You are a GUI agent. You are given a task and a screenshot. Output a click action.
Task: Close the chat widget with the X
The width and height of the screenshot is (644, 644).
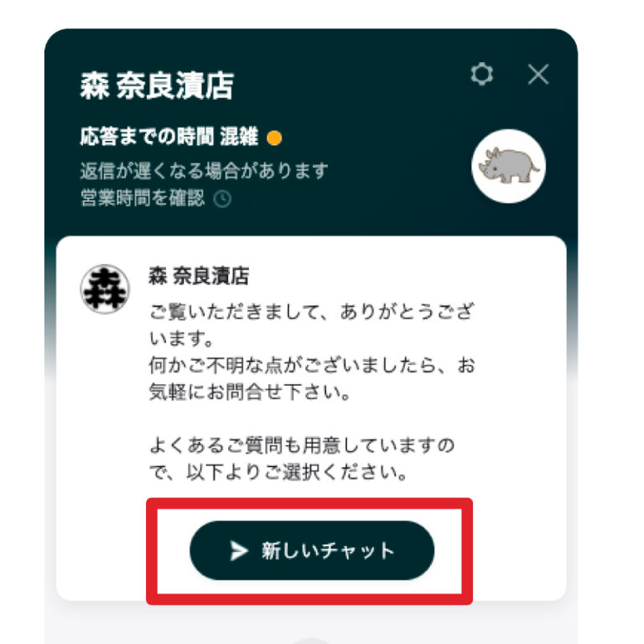coord(538,75)
